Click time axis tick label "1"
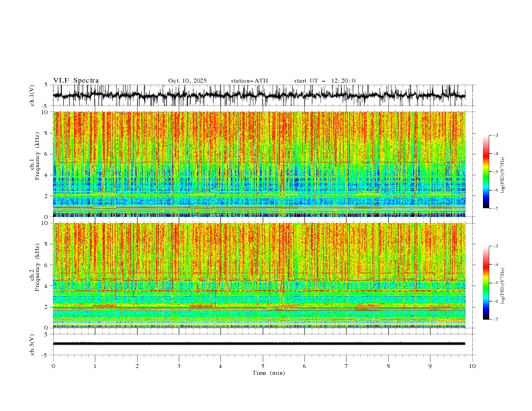This screenshot has width=532, height=411. (x=95, y=366)
